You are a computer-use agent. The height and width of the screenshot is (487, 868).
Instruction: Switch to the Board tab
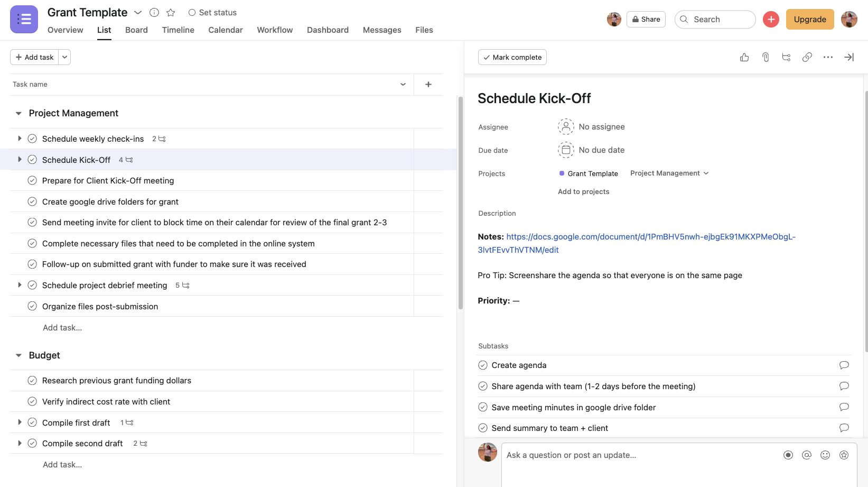pyautogui.click(x=136, y=30)
